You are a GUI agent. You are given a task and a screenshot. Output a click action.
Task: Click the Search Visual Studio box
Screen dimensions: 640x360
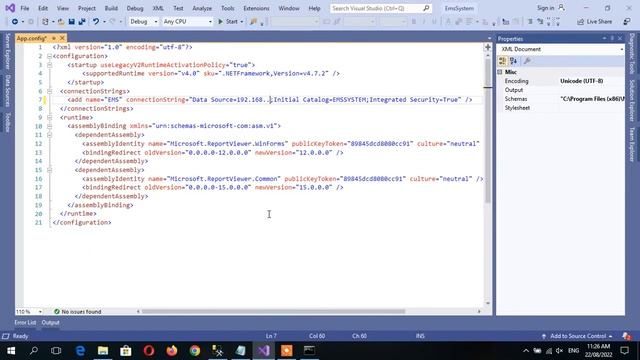coord(380,8)
